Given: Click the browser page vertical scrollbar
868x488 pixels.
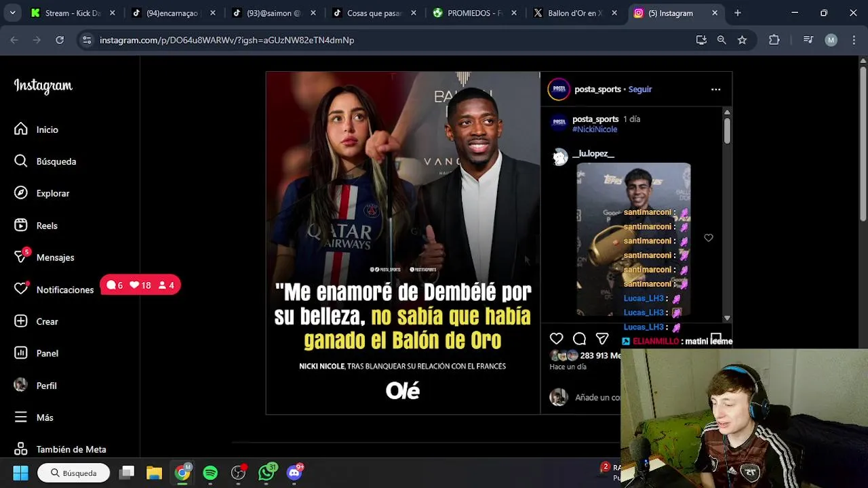Looking at the screenshot, I should tap(863, 142).
